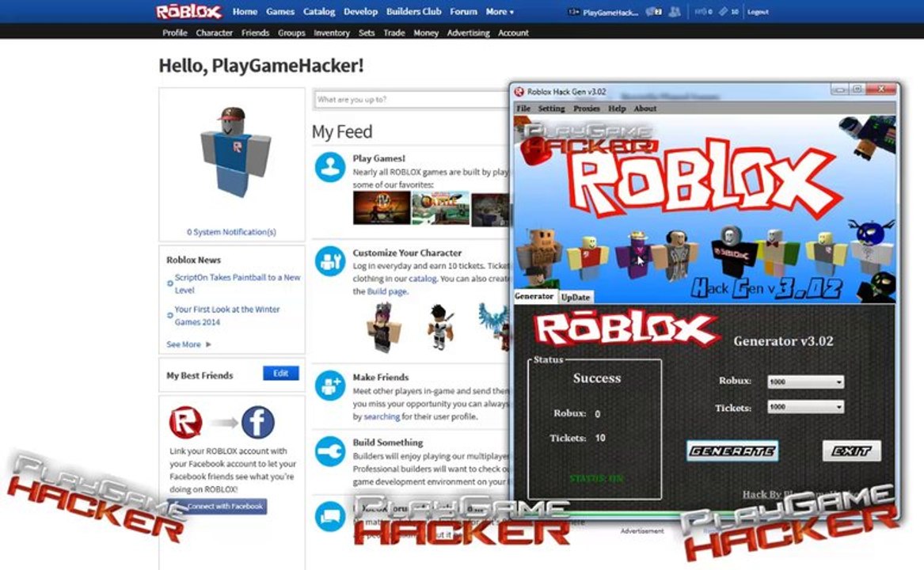Open Forum in the top navigation

[x=464, y=12]
